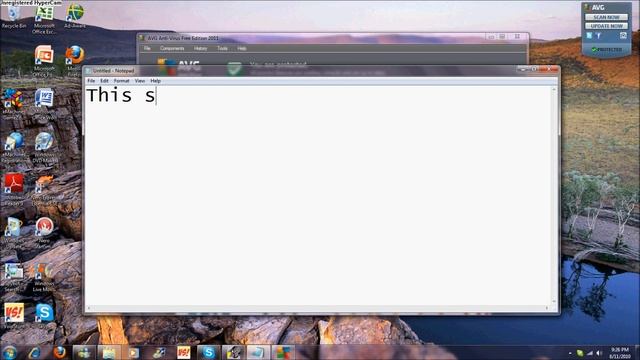Select Nero StartSmart desktop icon
Screen dimensions: 640x360
click(44, 233)
